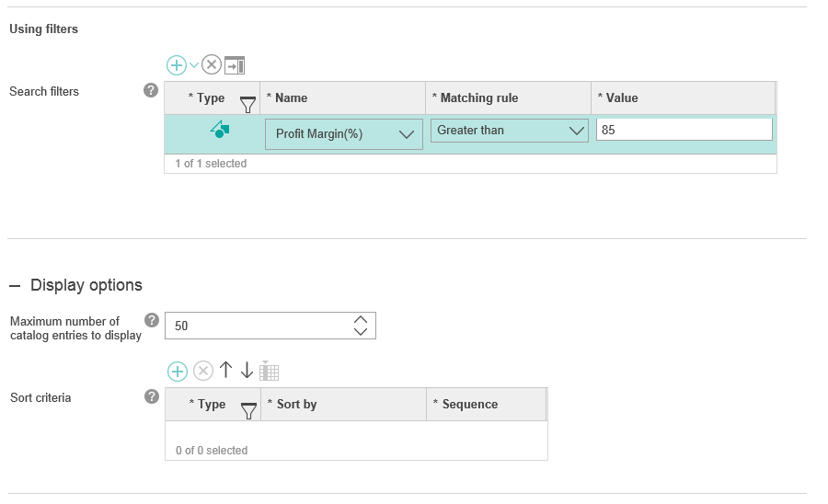Screen dimensions: 828x504
Task: Click the add search filter plus icon
Action: (176, 65)
